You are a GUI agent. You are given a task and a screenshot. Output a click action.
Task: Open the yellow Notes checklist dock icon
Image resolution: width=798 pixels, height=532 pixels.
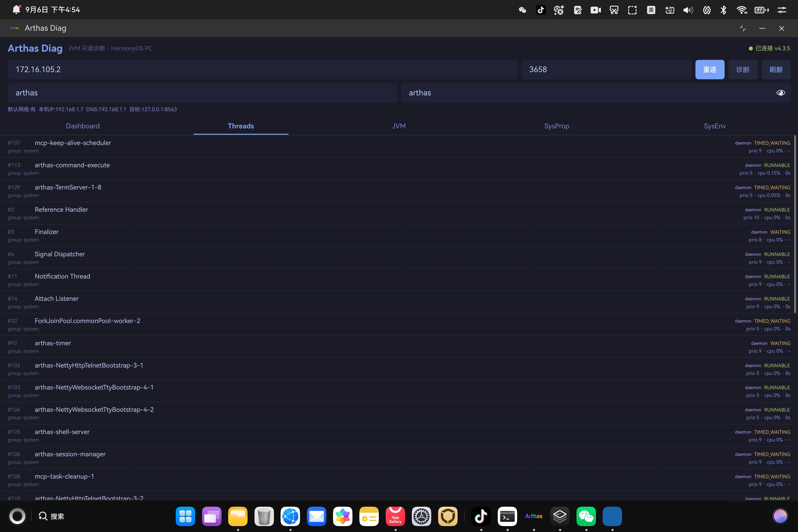click(369, 516)
